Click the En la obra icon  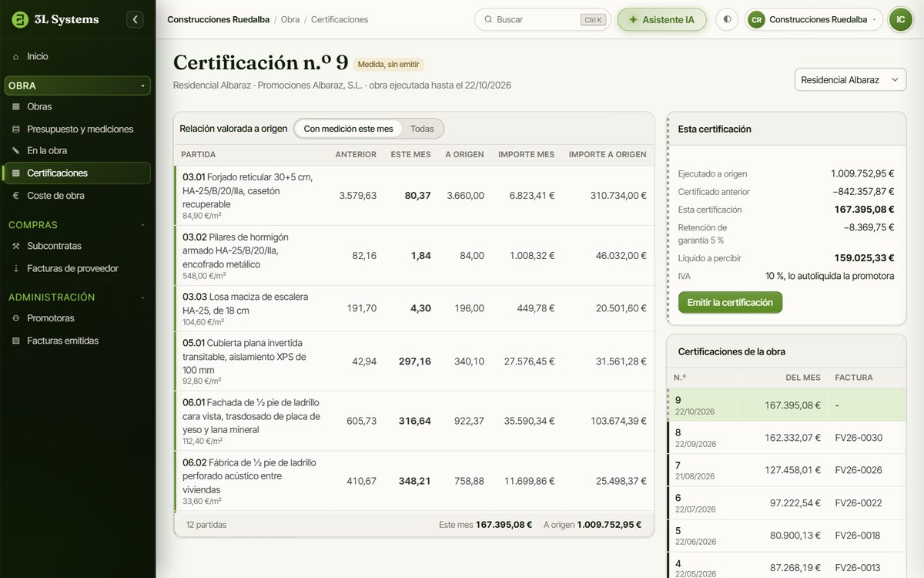click(15, 150)
